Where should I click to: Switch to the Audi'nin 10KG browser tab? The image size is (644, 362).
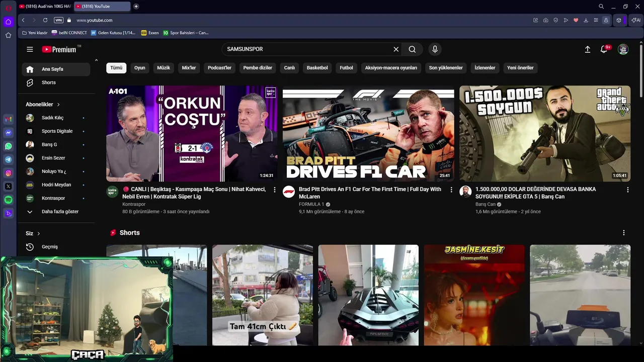[45, 7]
